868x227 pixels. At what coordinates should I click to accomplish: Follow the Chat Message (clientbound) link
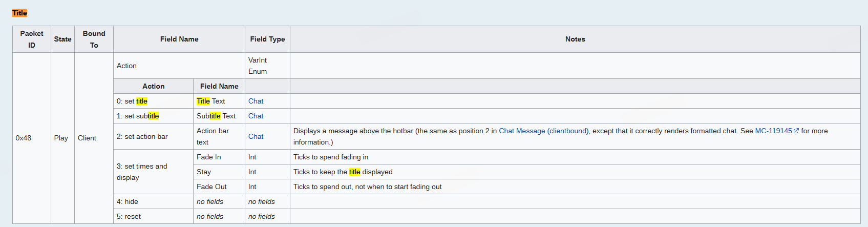tap(543, 131)
